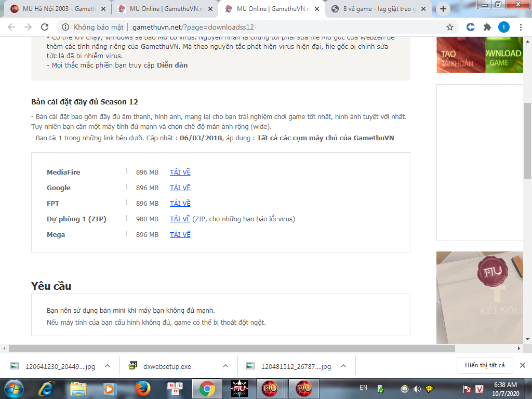The image size is (532, 399).
Task: Open Chrome three-dot menu
Action: point(520,27)
